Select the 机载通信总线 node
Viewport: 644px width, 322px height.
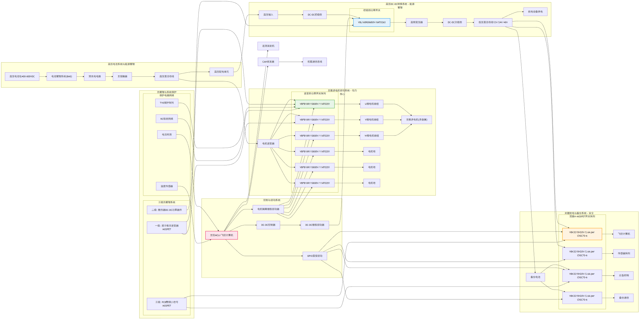click(x=315, y=62)
